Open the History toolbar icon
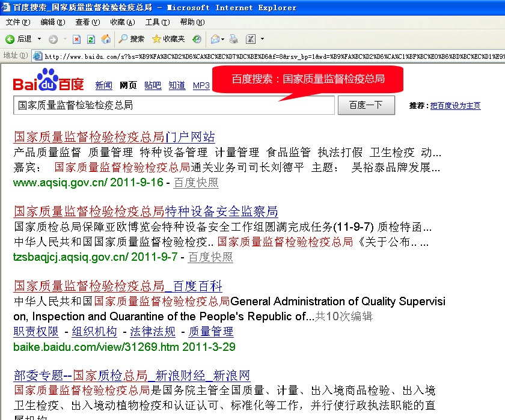This screenshot has width=505, height=420. pos(197,39)
